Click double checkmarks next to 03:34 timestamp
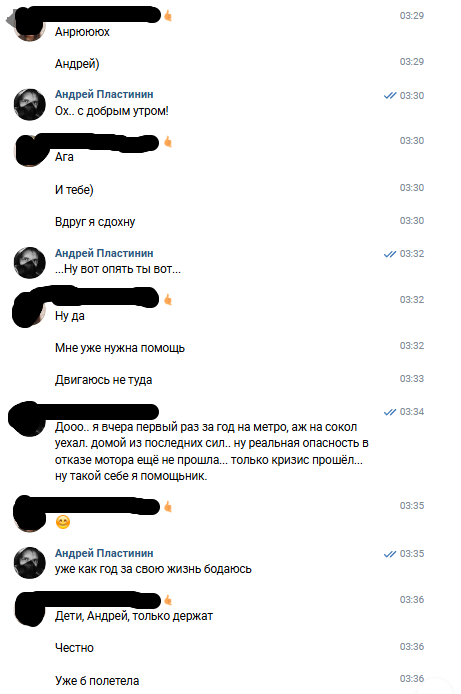The width and height of the screenshot is (461, 694). tap(390, 412)
